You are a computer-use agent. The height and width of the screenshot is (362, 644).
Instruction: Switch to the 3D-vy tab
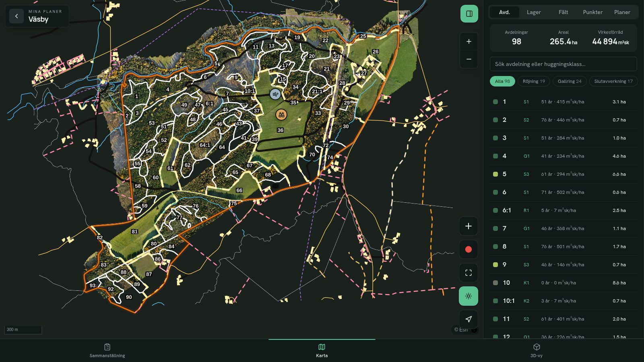pos(536,350)
